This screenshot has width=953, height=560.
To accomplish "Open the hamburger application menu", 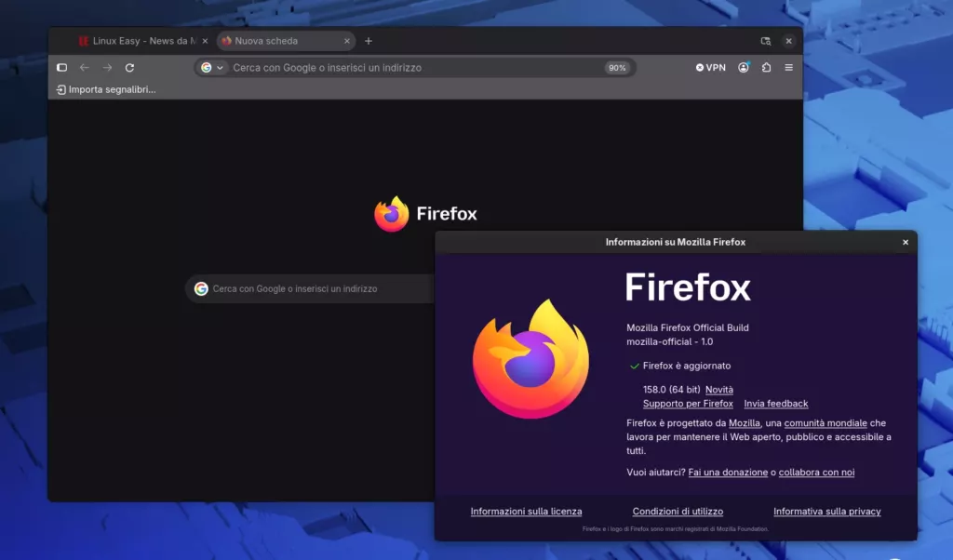I will click(789, 67).
